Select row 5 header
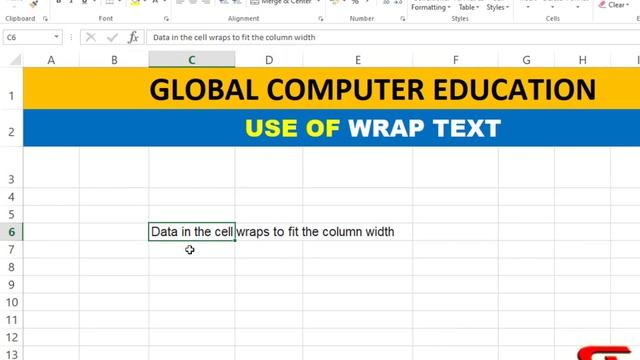This screenshot has width=640, height=360. pyautogui.click(x=11, y=214)
